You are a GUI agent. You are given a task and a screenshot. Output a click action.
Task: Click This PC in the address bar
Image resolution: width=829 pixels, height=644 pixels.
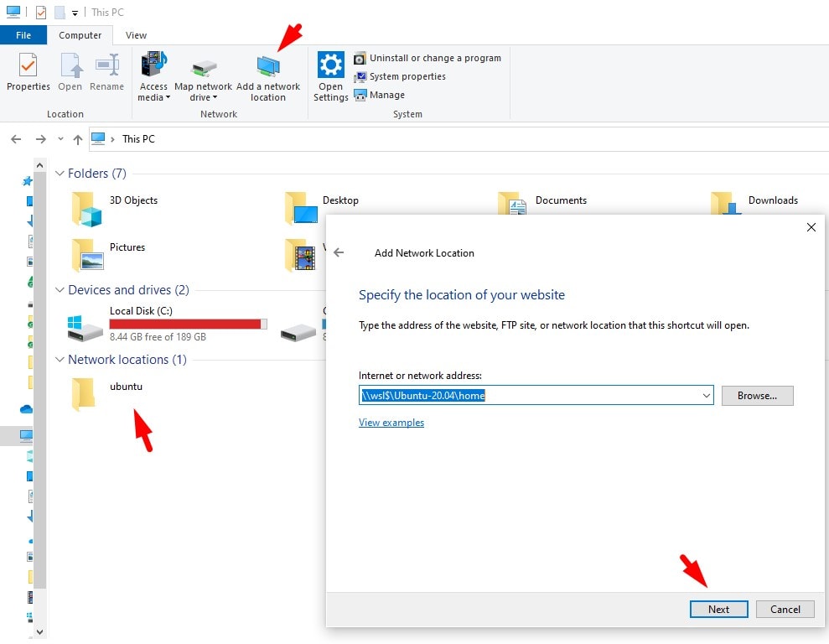click(138, 139)
